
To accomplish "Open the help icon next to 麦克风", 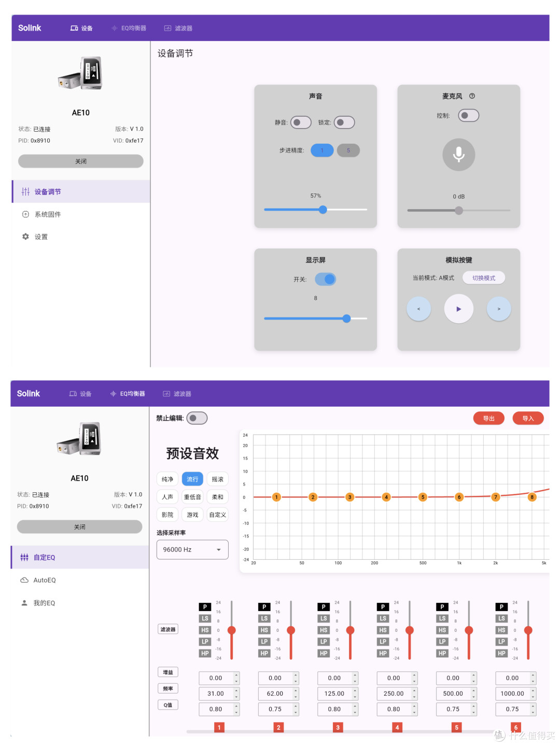I will 472,96.
